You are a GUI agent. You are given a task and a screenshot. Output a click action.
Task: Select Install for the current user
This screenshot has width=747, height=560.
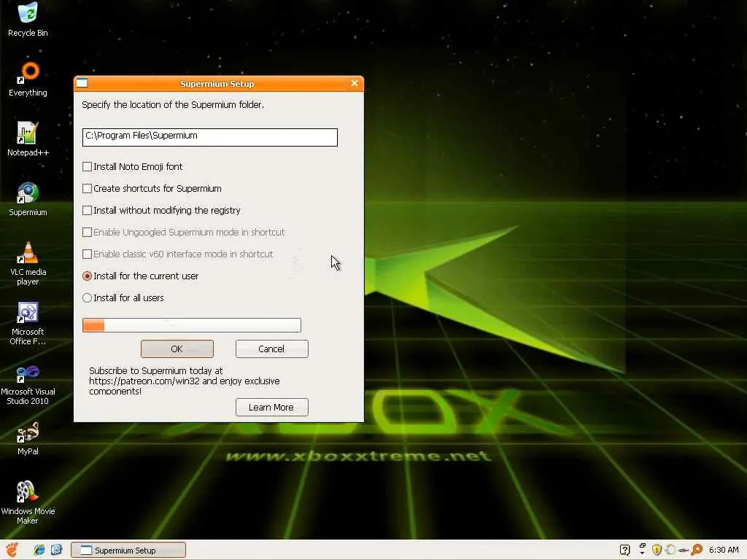pyautogui.click(x=87, y=276)
